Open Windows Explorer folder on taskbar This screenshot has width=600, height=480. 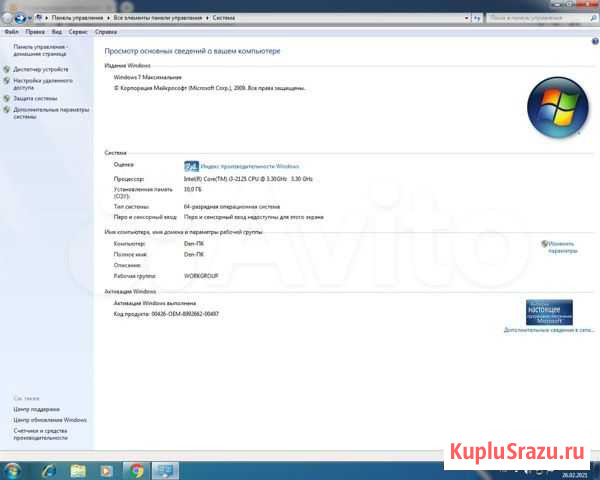pyautogui.click(x=77, y=469)
